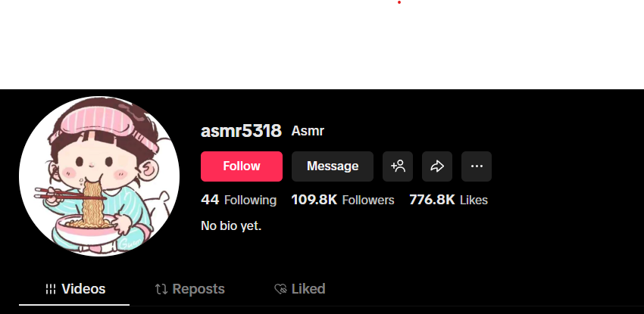This screenshot has height=314, width=644.
Task: Click the share arrow icon
Action: [437, 166]
